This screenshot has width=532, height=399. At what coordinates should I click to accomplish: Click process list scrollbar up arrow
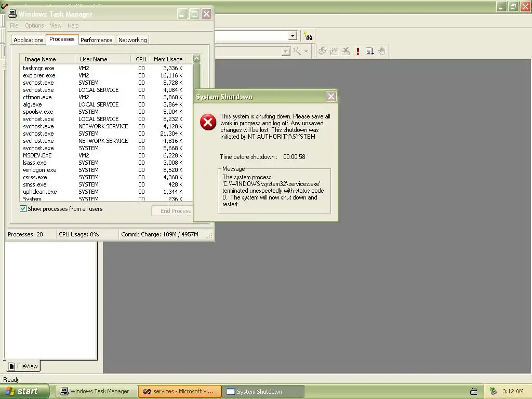pos(196,59)
